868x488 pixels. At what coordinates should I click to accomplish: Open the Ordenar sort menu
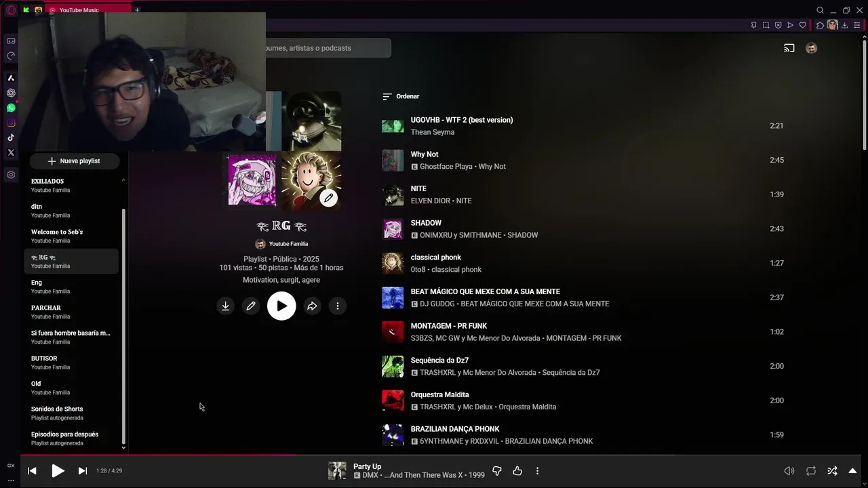coord(401,96)
